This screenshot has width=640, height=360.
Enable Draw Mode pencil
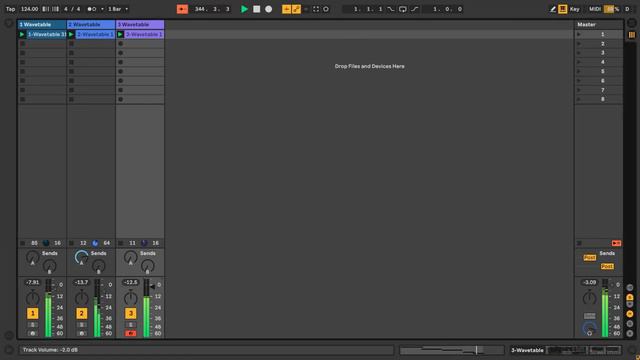553,9
